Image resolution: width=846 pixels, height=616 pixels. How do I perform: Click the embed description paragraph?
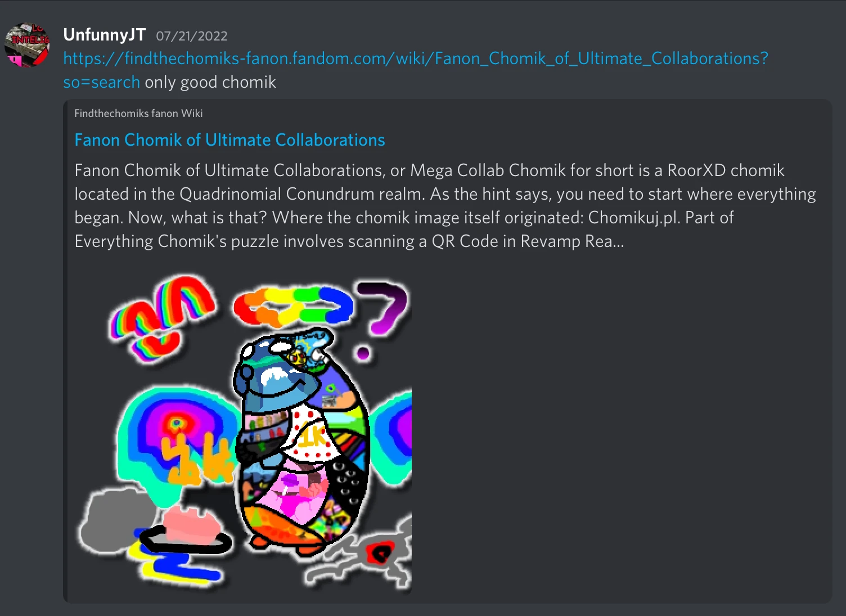[x=445, y=206]
